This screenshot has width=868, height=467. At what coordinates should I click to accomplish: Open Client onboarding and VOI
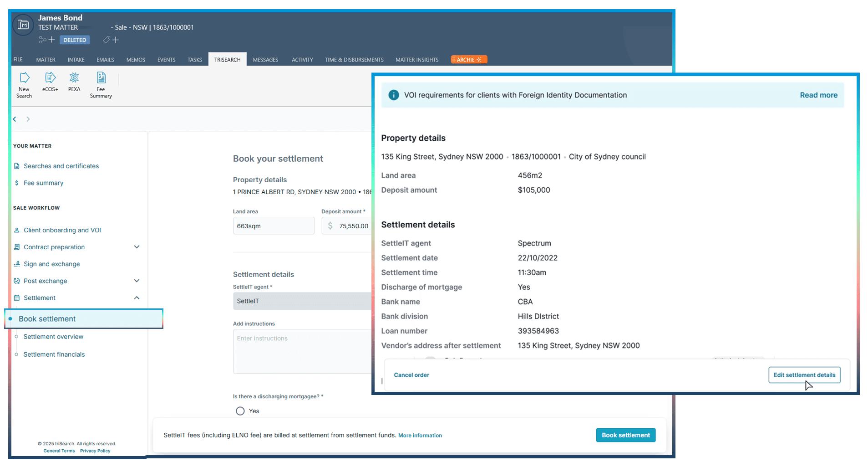click(62, 230)
